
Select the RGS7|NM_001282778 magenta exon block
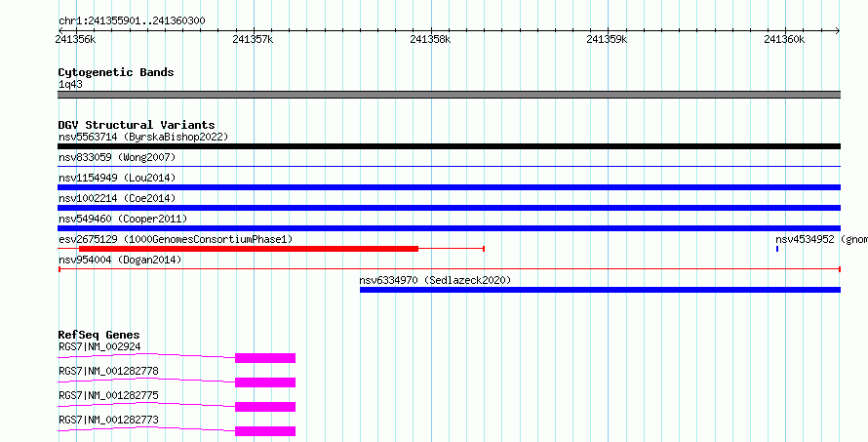(x=265, y=382)
